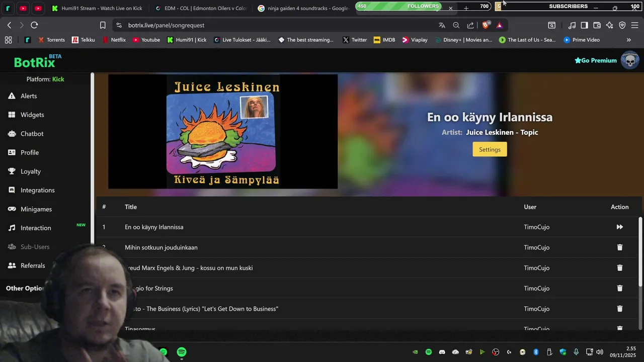Open Brave Shields lion icon
The image size is (644, 362).
(x=486, y=25)
